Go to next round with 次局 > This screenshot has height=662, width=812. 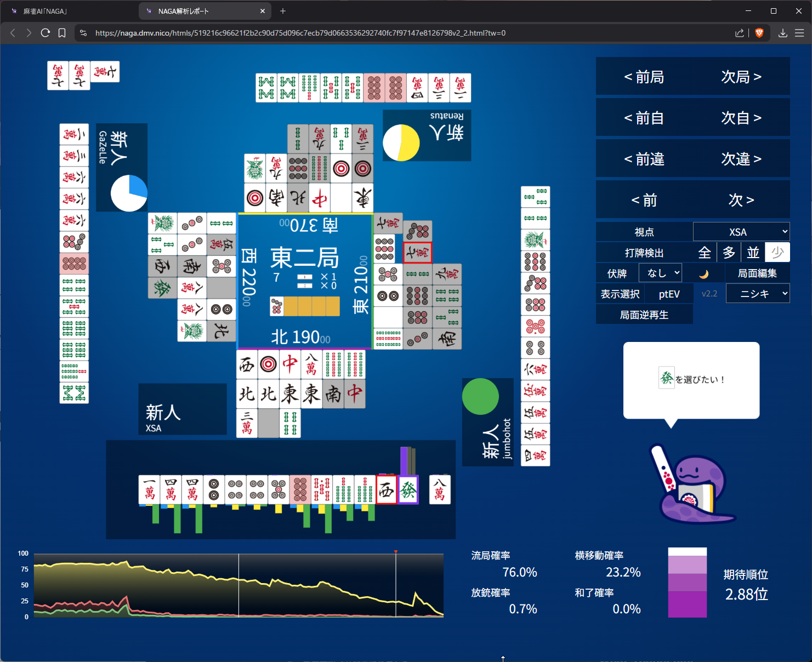point(741,77)
